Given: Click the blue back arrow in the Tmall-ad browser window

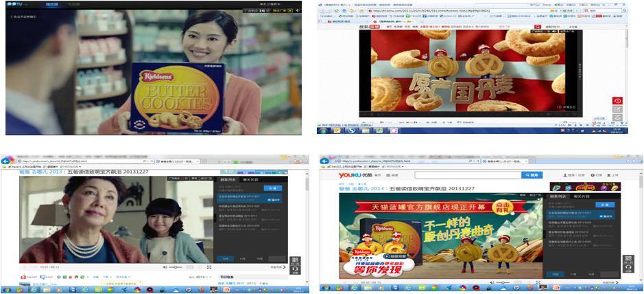Looking at the screenshot, I should tap(325, 161).
